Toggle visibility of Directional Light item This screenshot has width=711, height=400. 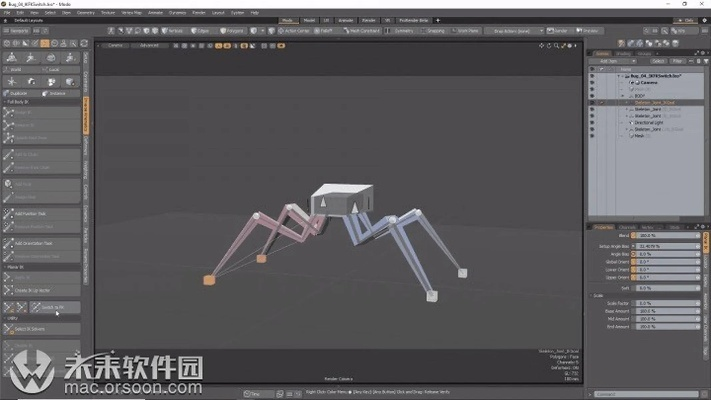[x=592, y=123]
